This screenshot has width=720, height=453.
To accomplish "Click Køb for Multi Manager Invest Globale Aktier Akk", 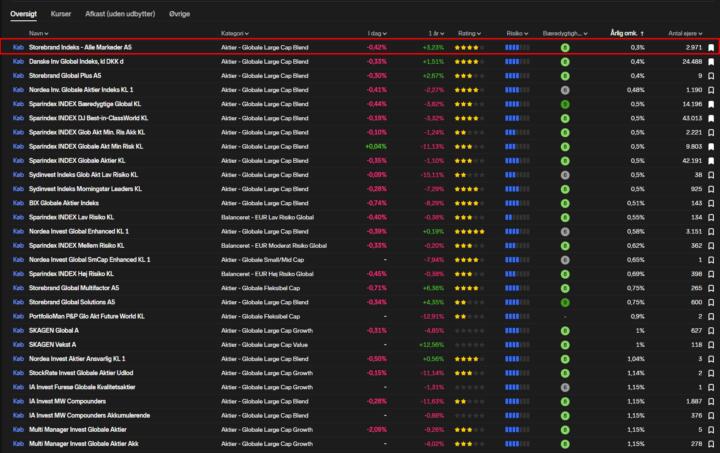I will tap(18, 444).
